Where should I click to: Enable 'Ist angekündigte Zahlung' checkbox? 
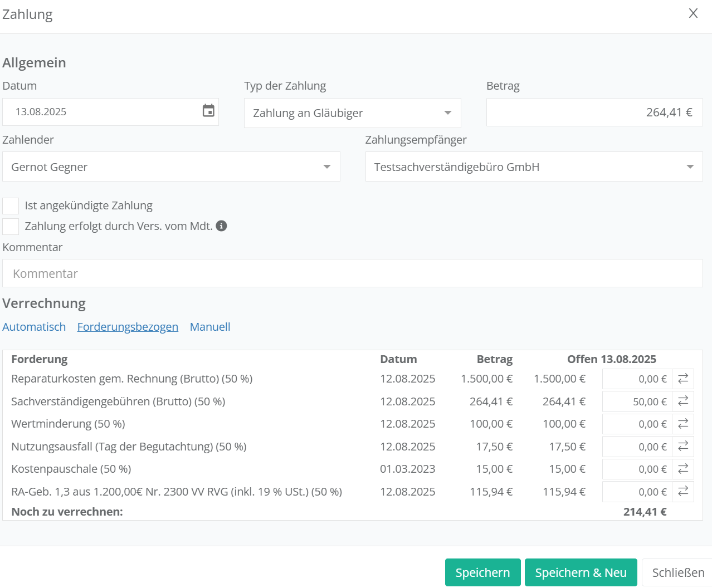pos(11,206)
